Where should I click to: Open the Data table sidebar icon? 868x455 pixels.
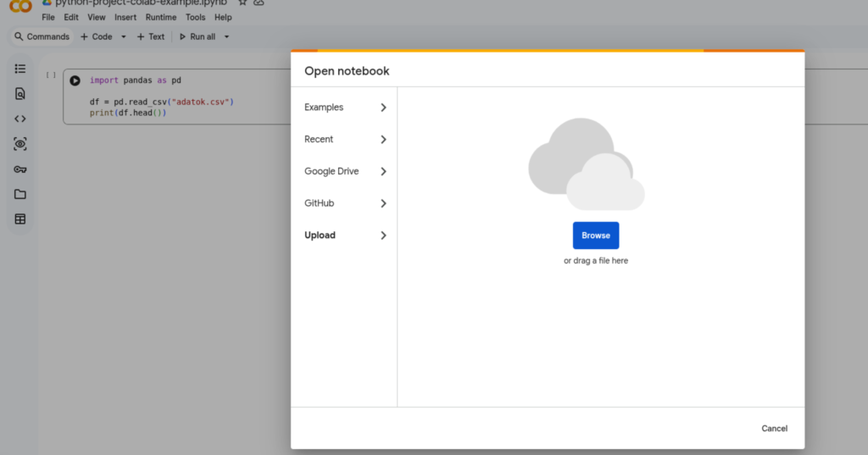coord(20,219)
